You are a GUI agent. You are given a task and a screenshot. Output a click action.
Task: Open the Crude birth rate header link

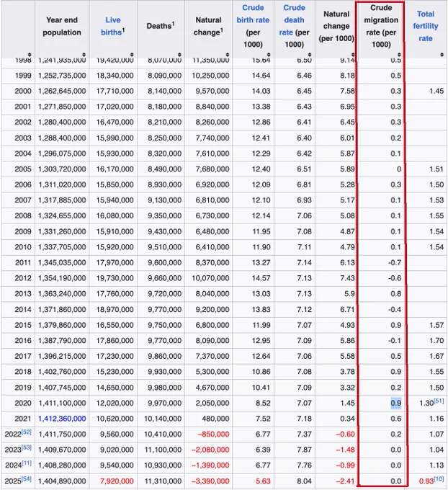click(x=253, y=14)
